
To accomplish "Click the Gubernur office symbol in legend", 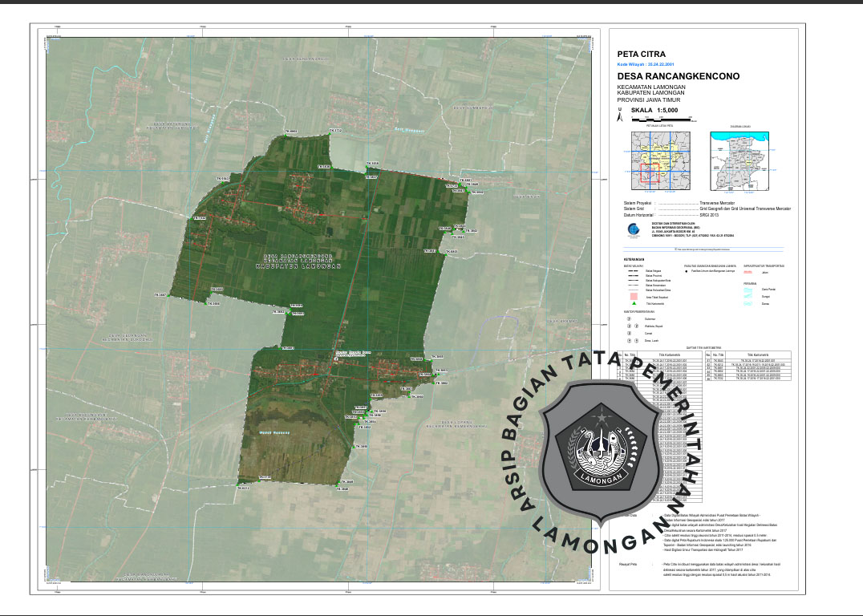I will (629, 318).
